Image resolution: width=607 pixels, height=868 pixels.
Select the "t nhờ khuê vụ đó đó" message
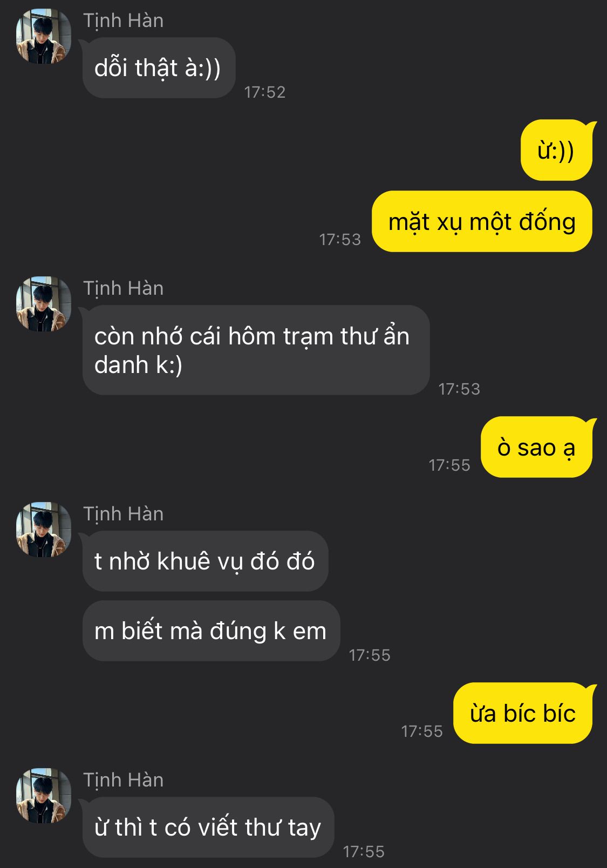tap(205, 561)
